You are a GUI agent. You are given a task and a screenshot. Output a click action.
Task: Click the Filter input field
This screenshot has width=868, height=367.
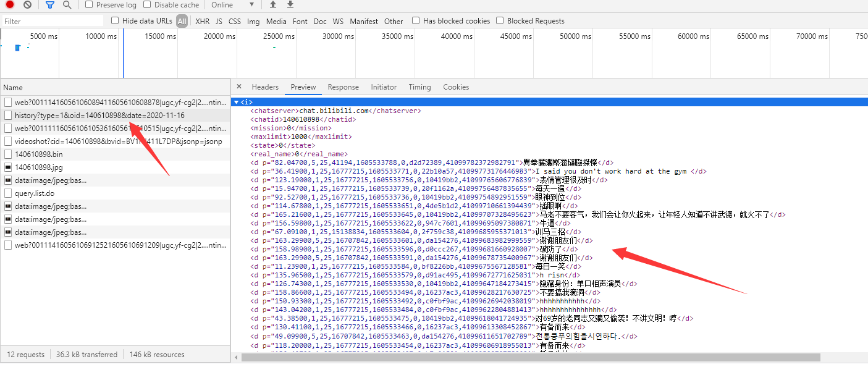(x=53, y=21)
